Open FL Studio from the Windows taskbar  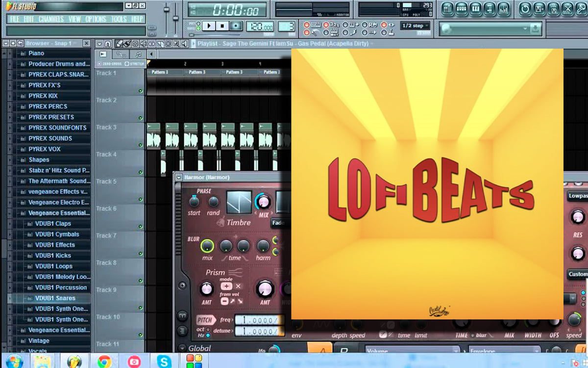pos(74,362)
